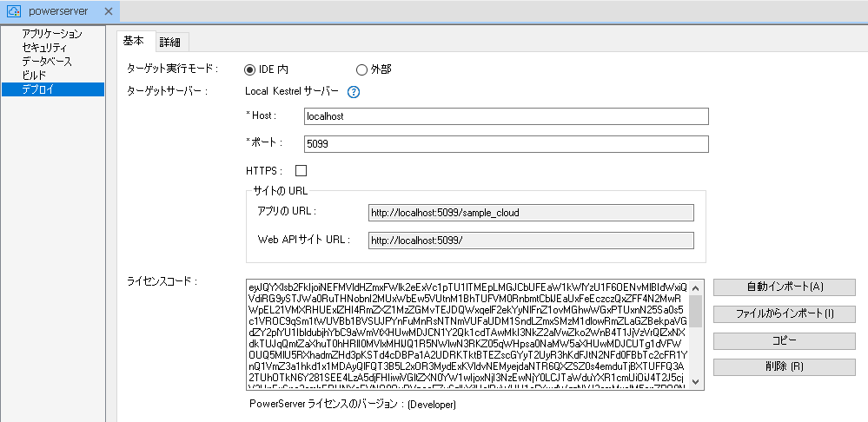Enable the HTTPS checkbox
This screenshot has width=868, height=422.
click(301, 171)
